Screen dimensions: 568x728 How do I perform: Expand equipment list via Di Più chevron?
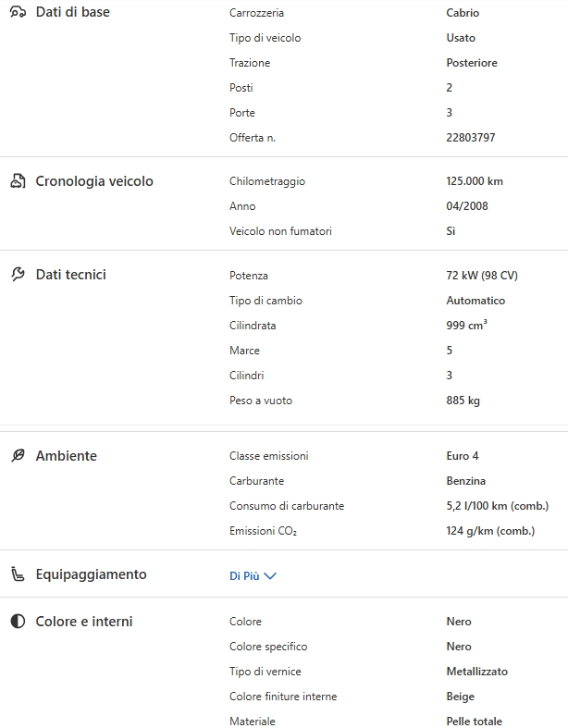click(x=270, y=575)
